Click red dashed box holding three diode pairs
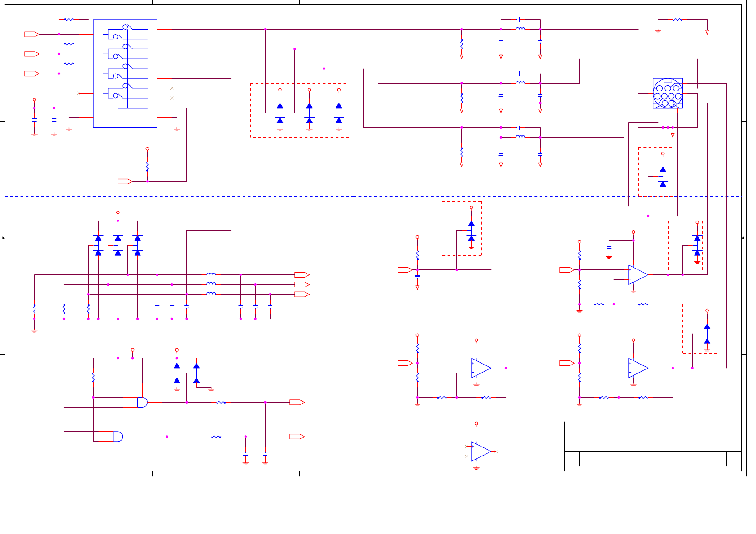This screenshot has height=534, width=756. pyautogui.click(x=299, y=110)
